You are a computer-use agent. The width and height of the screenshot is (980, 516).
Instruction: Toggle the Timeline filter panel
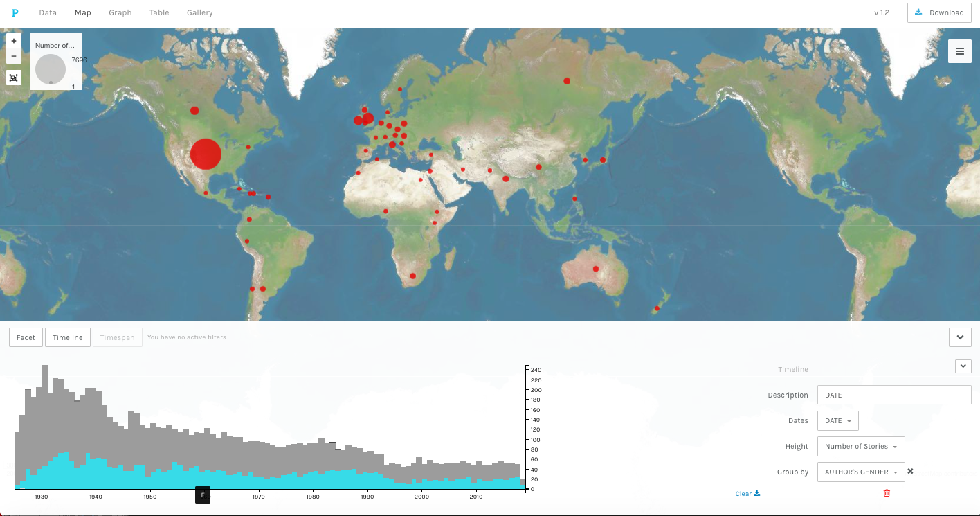pyautogui.click(x=68, y=337)
